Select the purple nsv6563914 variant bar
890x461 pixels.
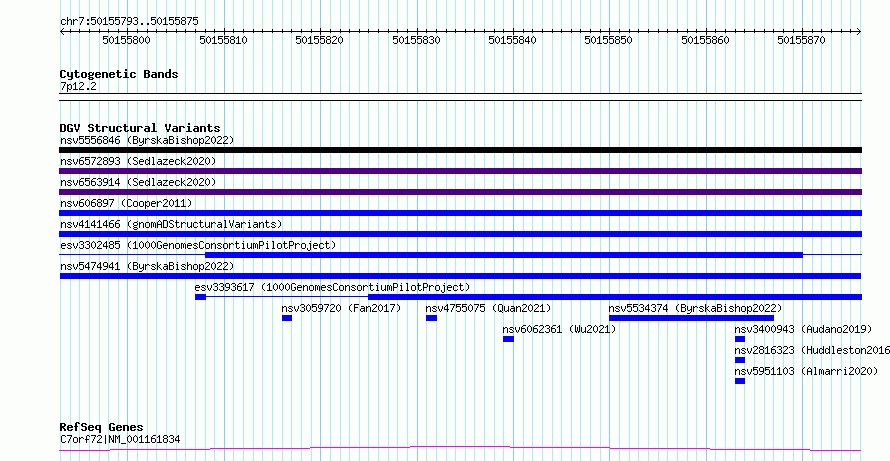(x=460, y=192)
